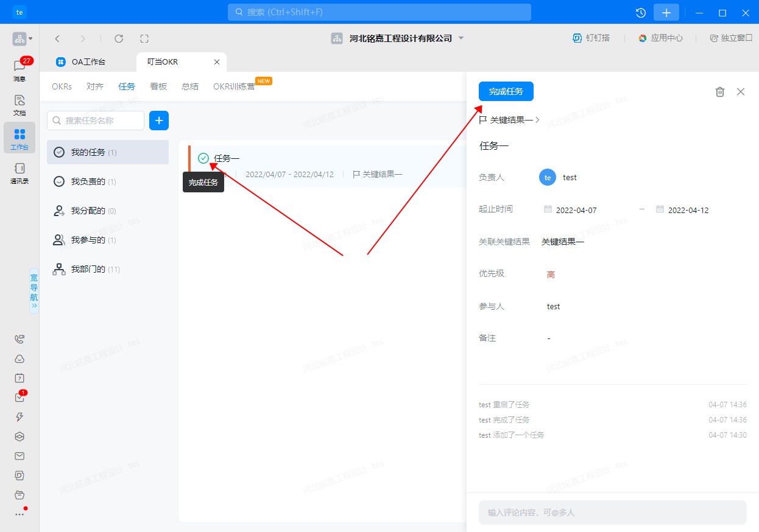Click the blue plus add-task button
Screen dimensions: 759x532
coord(159,121)
